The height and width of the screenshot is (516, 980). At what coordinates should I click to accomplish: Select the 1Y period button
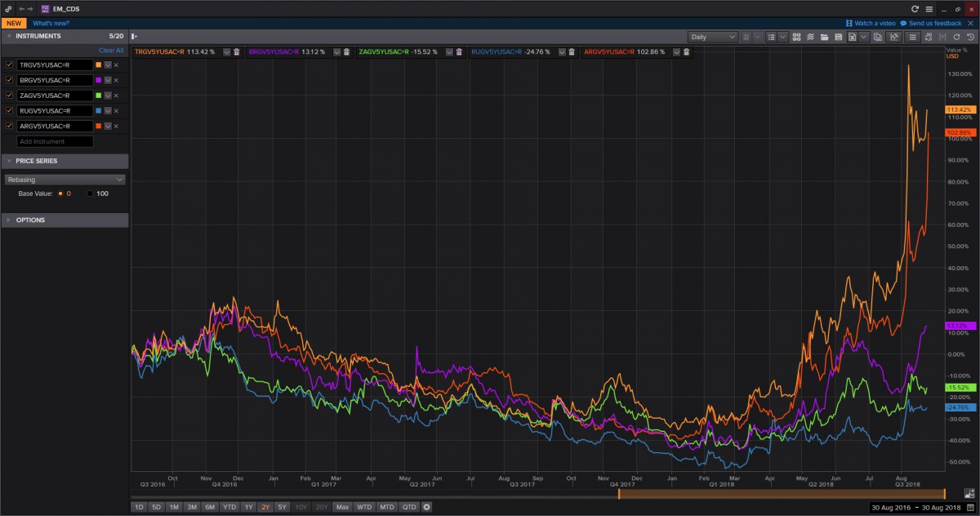click(249, 507)
